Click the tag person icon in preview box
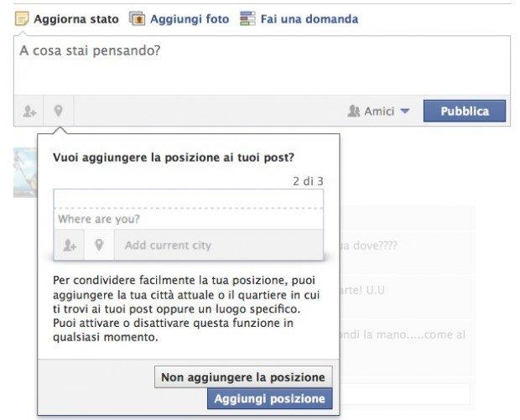 70,246
